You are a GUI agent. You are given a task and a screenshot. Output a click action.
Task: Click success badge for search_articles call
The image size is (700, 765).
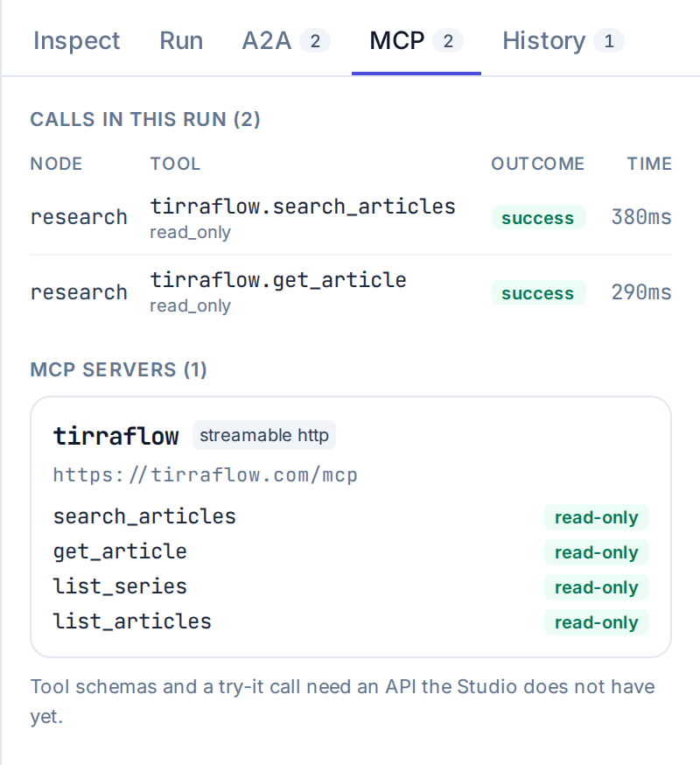point(538,218)
